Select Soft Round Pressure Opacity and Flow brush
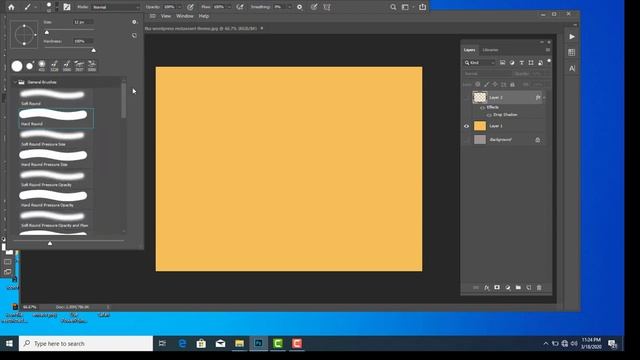640x360 pixels. tap(56, 220)
